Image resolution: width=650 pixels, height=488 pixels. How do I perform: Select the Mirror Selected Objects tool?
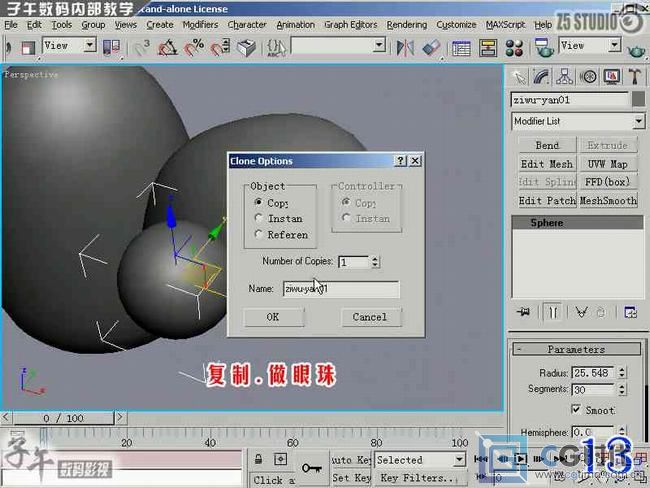[x=405, y=48]
